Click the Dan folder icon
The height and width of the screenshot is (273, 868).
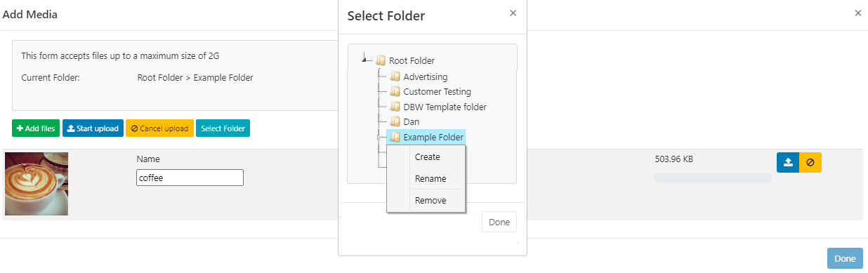click(395, 122)
